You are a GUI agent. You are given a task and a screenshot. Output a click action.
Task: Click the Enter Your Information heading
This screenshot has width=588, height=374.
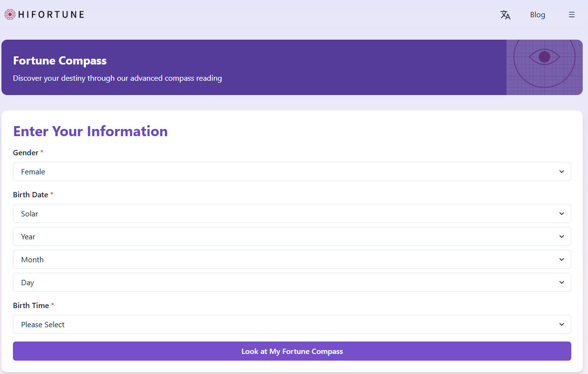(x=90, y=131)
